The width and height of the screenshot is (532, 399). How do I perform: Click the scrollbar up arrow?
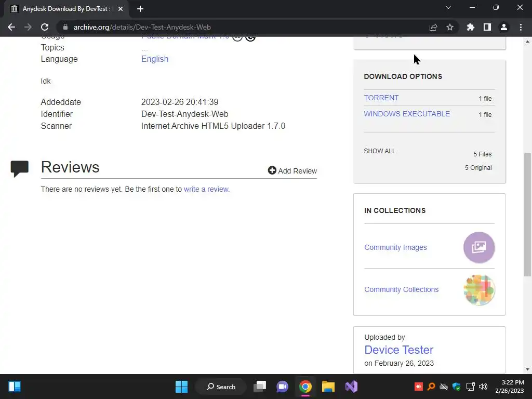click(x=527, y=42)
